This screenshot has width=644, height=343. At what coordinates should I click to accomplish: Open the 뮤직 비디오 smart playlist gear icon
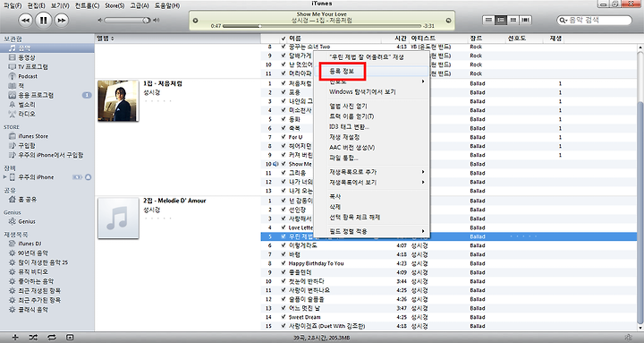click(13, 272)
